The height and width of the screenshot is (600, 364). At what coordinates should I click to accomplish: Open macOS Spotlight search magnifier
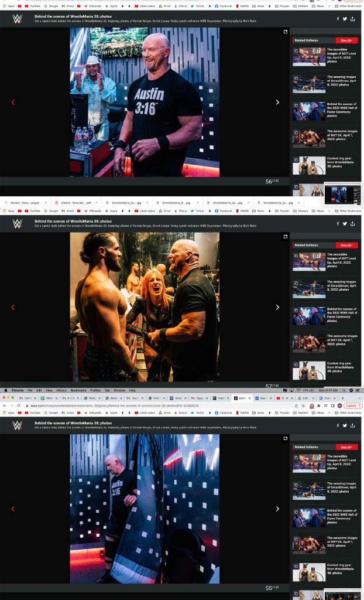click(x=344, y=390)
